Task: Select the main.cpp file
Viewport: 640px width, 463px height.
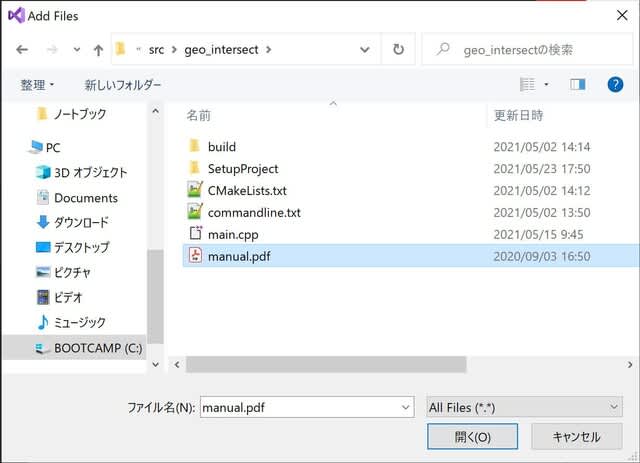Action: (233, 234)
